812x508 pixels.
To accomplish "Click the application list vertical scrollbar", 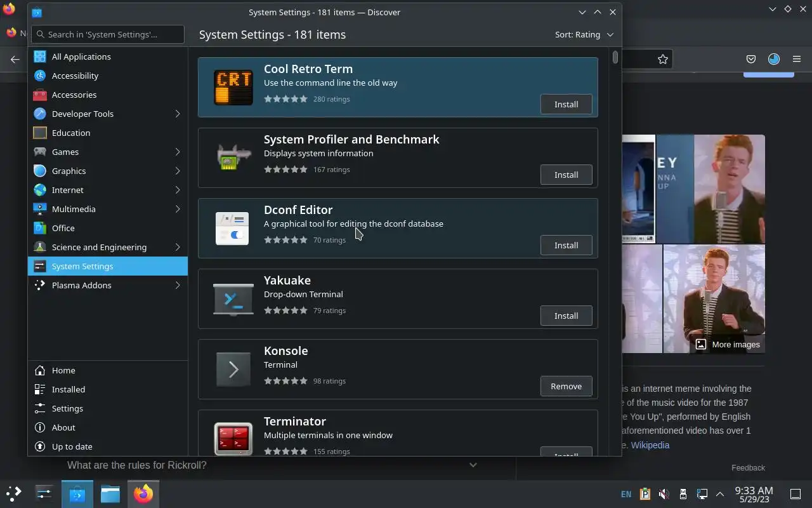I will (615, 57).
